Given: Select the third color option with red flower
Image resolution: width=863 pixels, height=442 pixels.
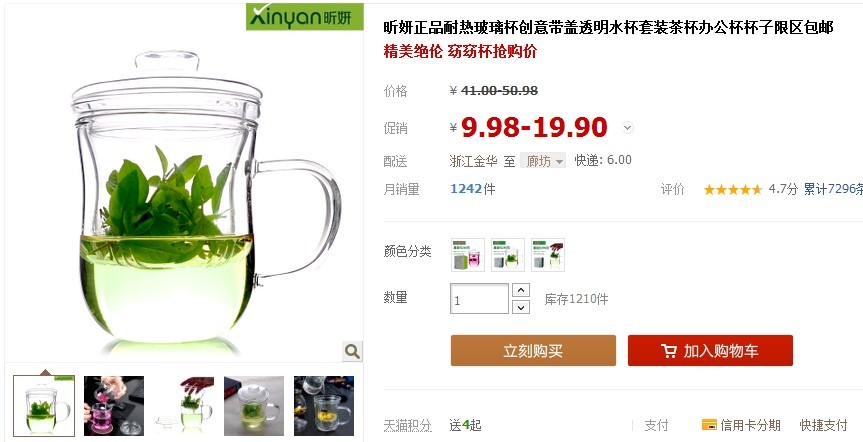Looking at the screenshot, I should (548, 255).
